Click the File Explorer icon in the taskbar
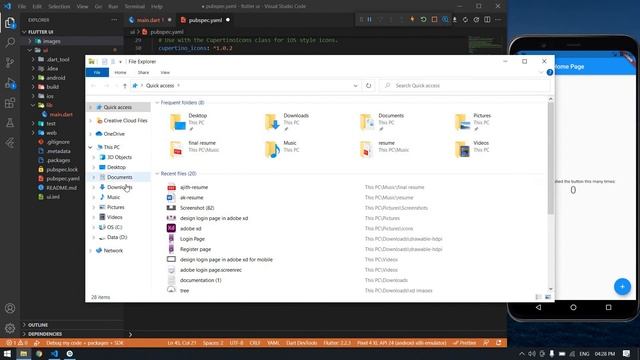The height and width of the screenshot is (360, 640). tap(24, 353)
